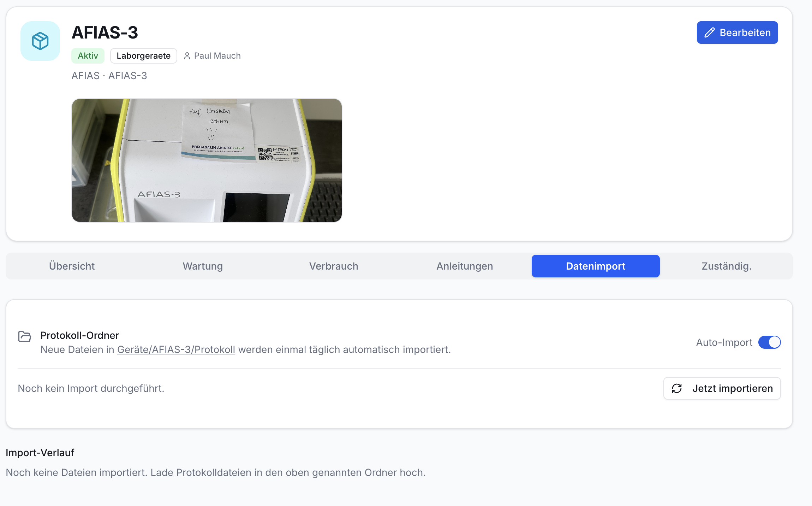Click the AFIAS-3 device photo
Image resolution: width=812 pixels, height=506 pixels.
[x=207, y=160]
